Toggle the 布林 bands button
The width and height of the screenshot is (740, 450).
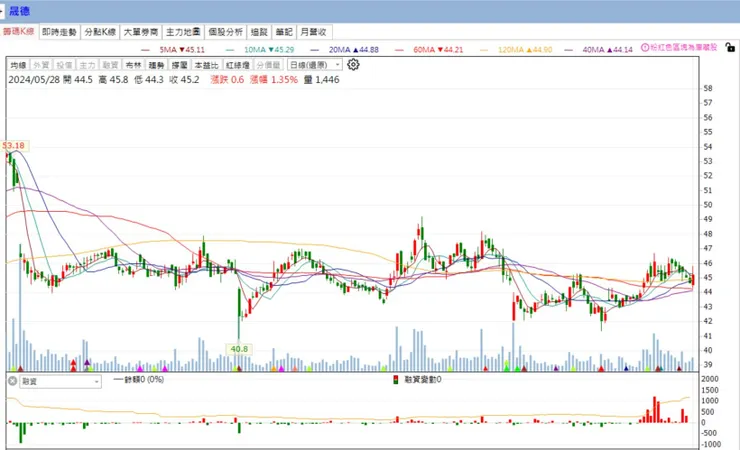[134, 65]
